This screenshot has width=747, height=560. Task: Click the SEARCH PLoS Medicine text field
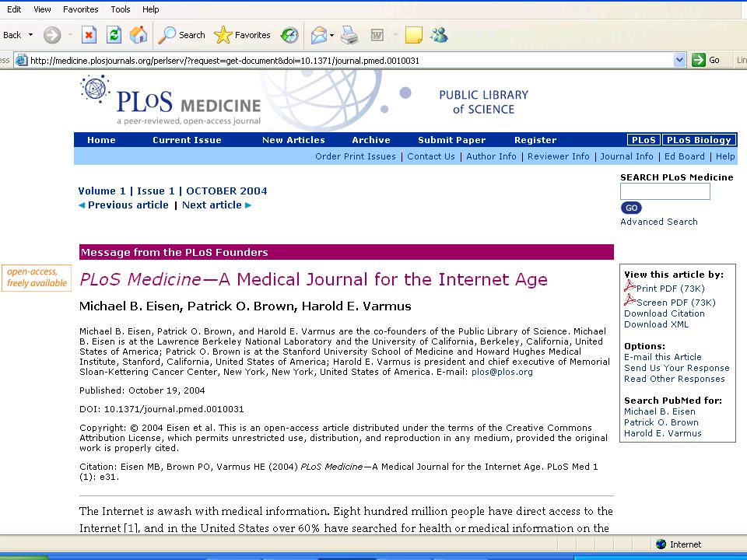pos(665,191)
